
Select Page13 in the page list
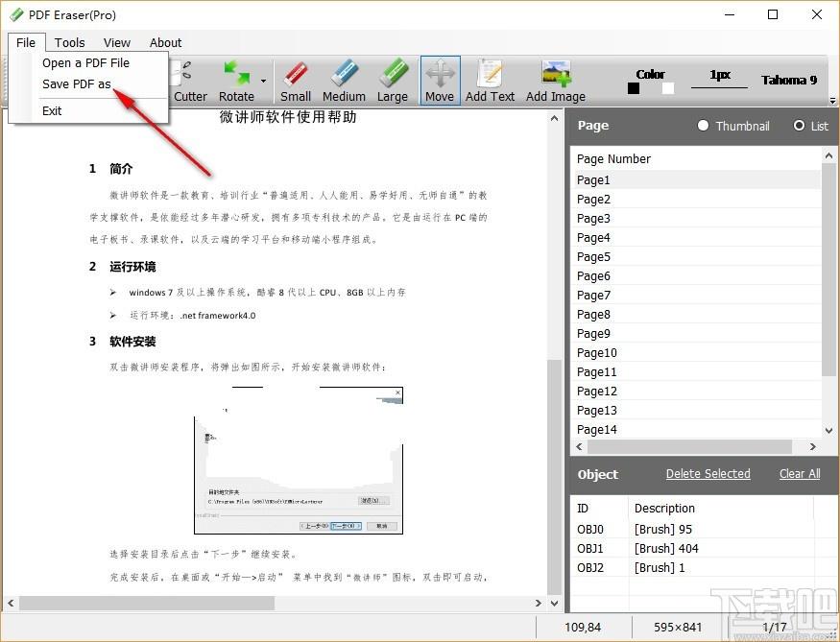(697, 411)
